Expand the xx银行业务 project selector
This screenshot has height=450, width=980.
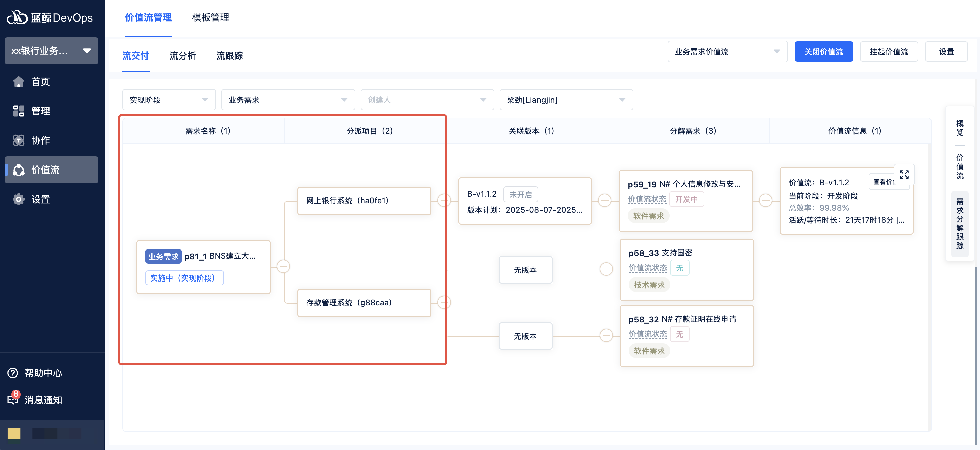52,50
